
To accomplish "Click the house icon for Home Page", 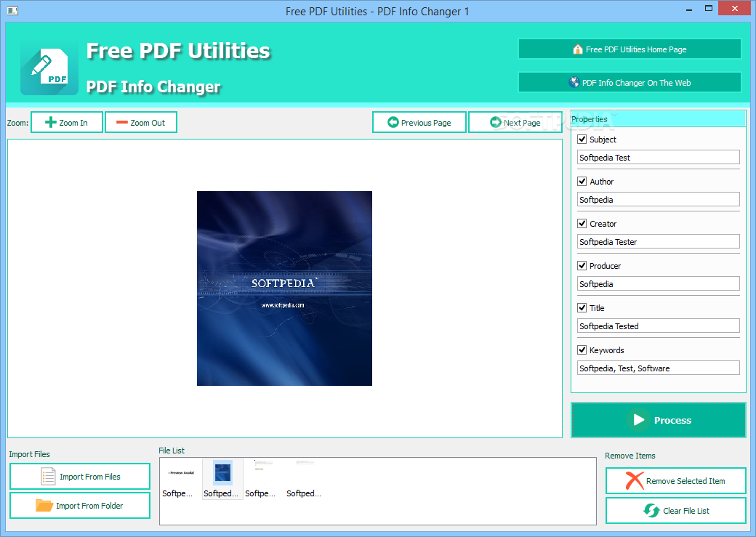I will pos(578,49).
